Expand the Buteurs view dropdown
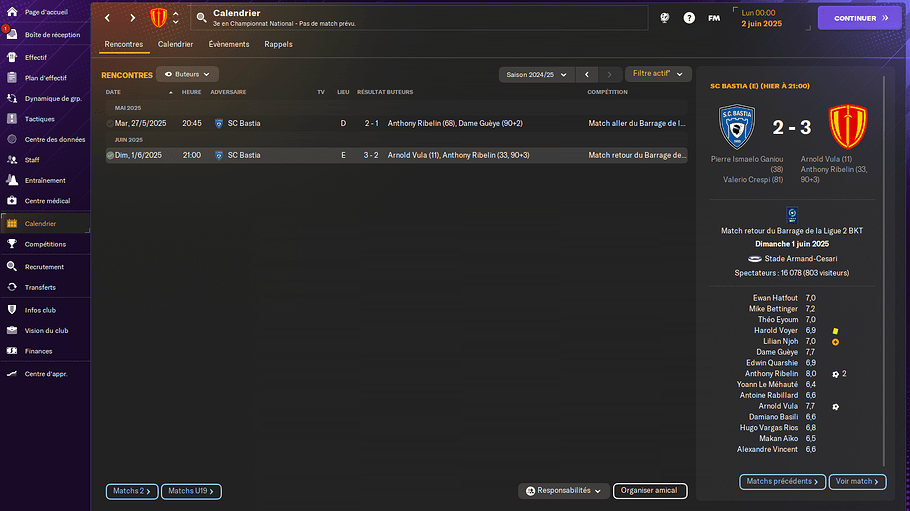This screenshot has height=511, width=910. click(x=187, y=74)
